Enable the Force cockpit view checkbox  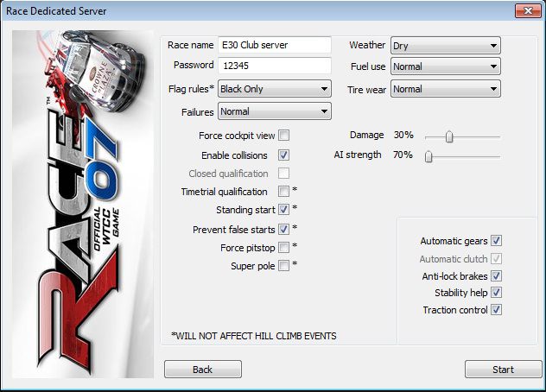283,135
